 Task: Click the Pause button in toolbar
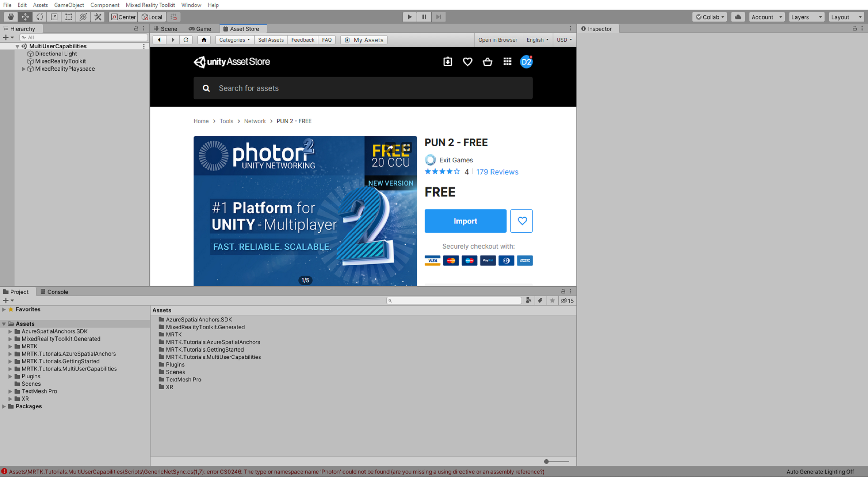click(424, 17)
